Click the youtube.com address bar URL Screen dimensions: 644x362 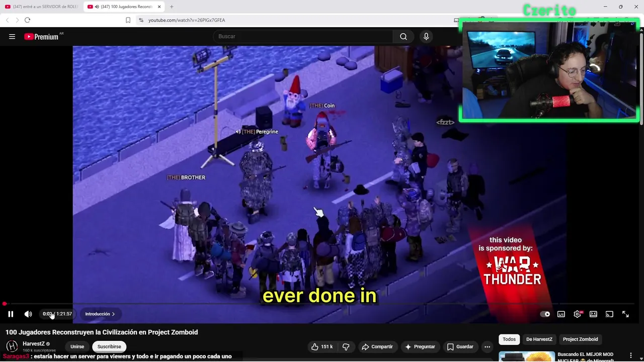(x=187, y=20)
